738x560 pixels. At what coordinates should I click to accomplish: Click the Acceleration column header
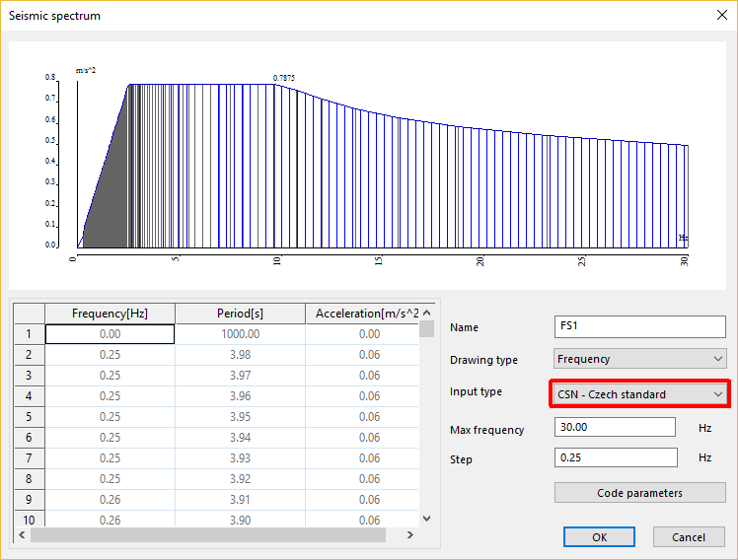pyautogui.click(x=361, y=314)
